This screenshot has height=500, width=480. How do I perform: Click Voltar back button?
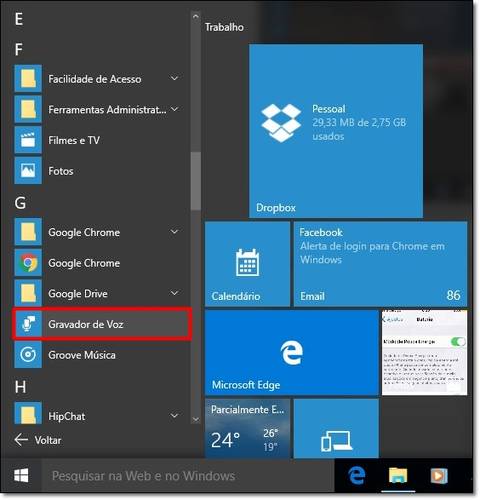pos(38,440)
